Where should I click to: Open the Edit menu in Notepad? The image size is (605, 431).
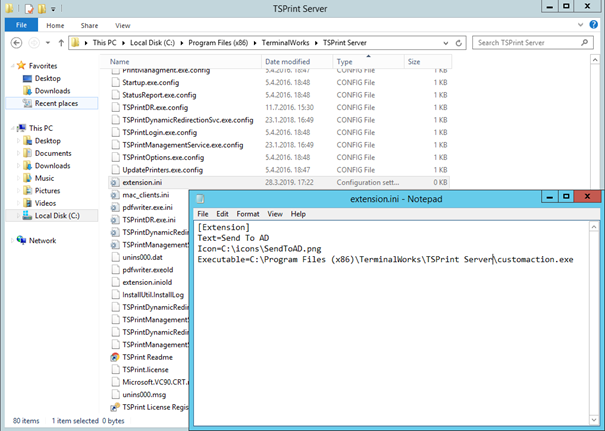223,214
